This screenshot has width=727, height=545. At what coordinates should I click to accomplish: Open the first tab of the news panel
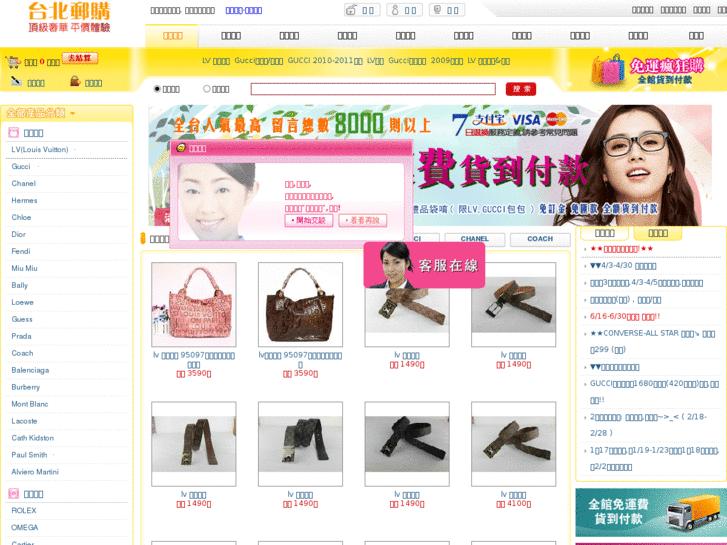(605, 233)
